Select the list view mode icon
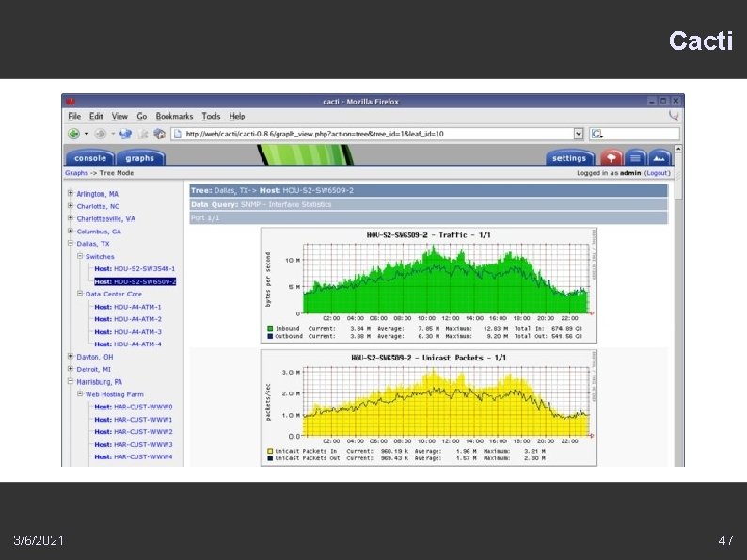Image resolution: width=747 pixels, height=560 pixels. click(635, 158)
